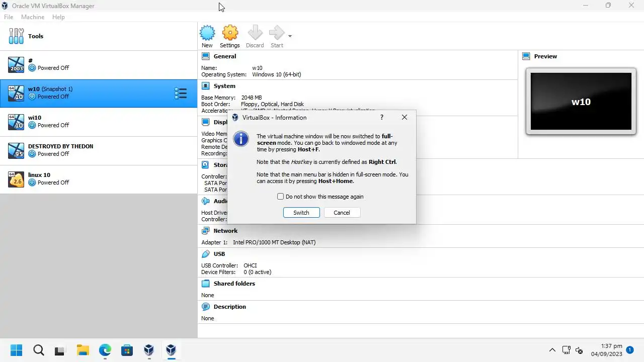This screenshot has height=362, width=644.
Task: Select the Tools entry in sidebar
Action: point(99,36)
